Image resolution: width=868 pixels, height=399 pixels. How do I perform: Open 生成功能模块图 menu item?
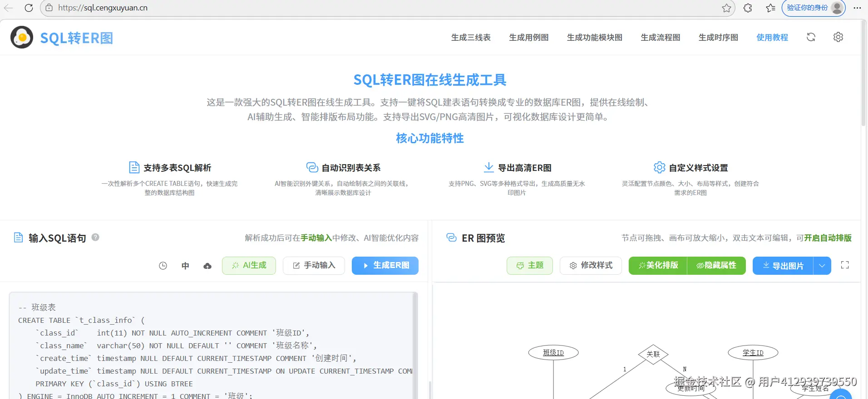coord(595,37)
